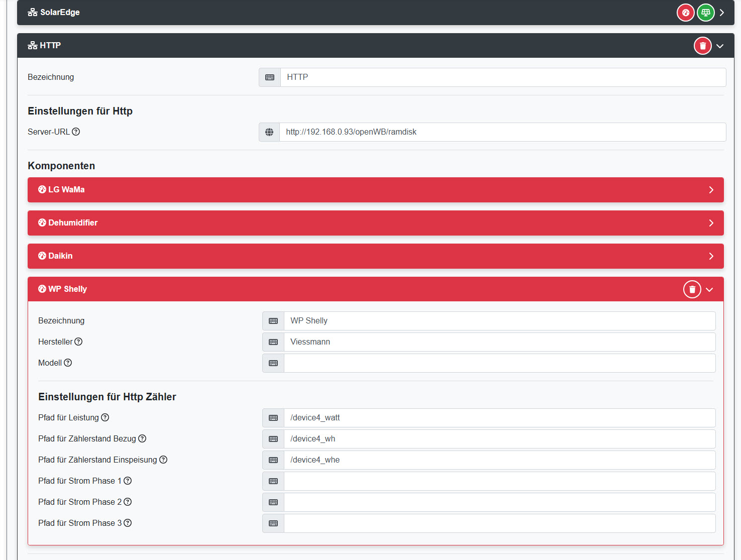Viewport: 741px width, 560px height.
Task: Collapse the WP Shelly component
Action: tap(709, 290)
